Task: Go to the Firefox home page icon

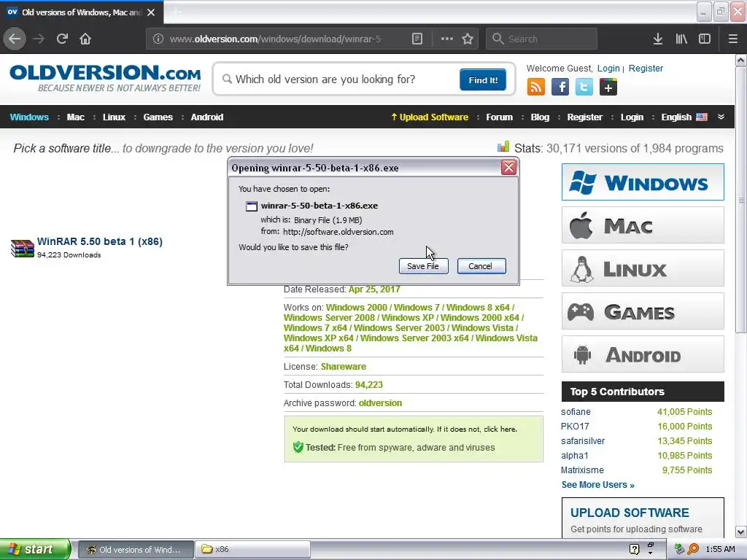Action: 85,39
